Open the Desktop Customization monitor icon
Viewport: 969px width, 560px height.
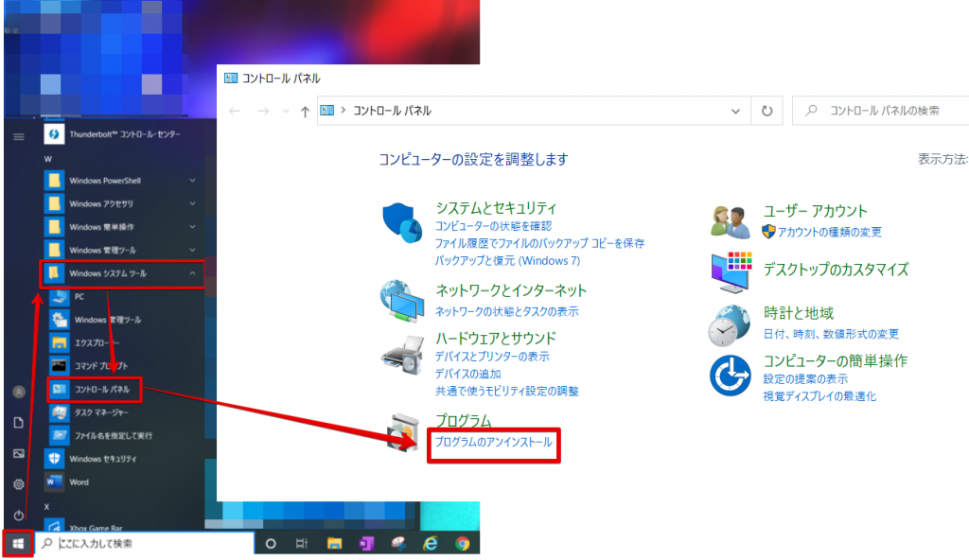[731, 272]
